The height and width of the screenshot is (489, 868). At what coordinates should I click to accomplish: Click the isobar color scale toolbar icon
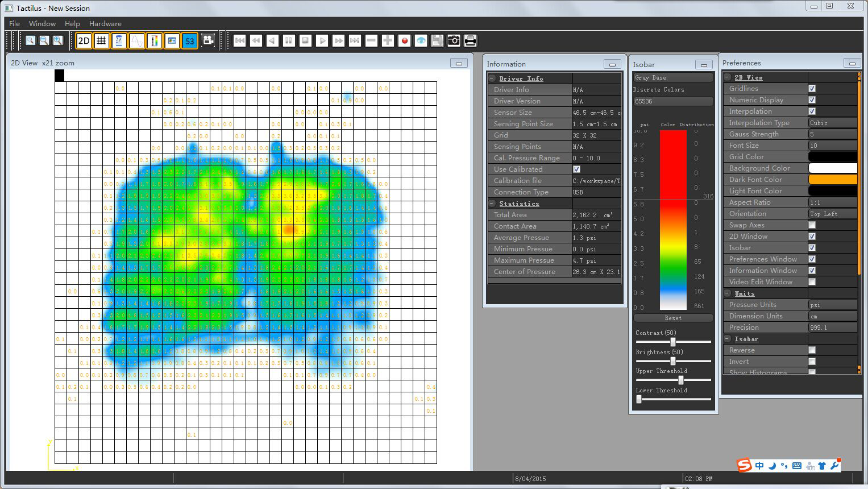click(154, 41)
